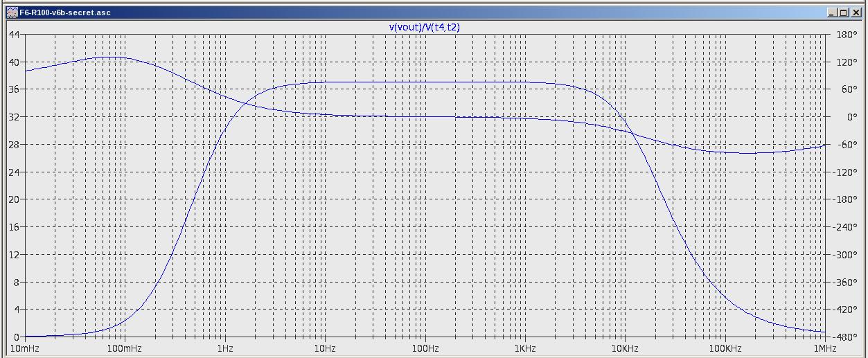Click the 44 value on left axis

(14, 35)
